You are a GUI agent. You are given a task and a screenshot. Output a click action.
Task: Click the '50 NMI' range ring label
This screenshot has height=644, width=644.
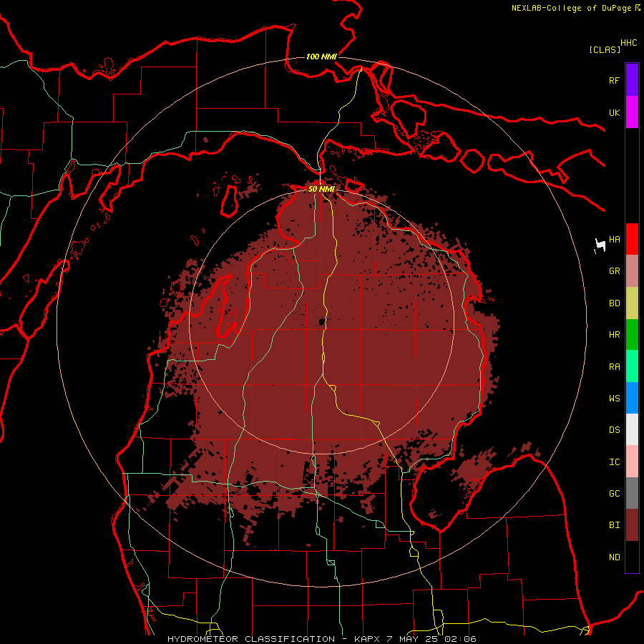[321, 189]
